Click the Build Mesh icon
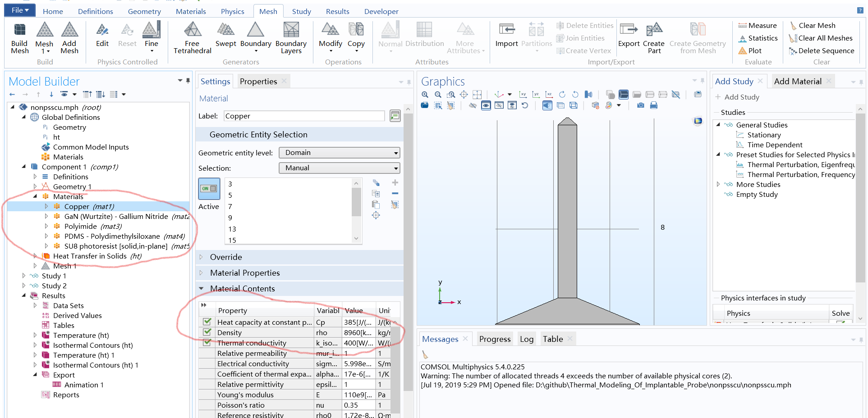The width and height of the screenshot is (868, 418). point(19,38)
